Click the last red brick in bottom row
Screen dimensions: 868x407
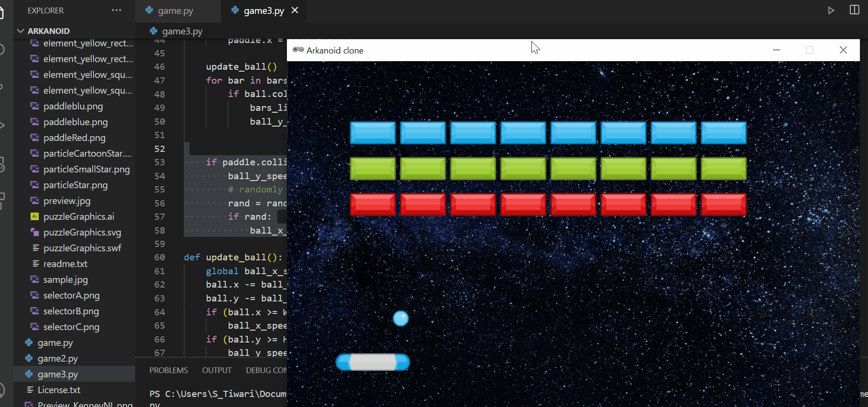[x=724, y=204]
